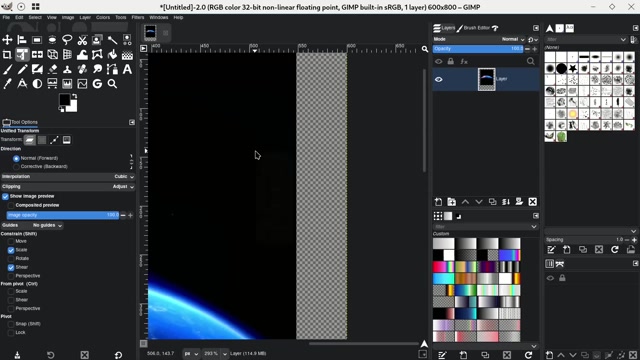Viewport: 640px width, 360px height.
Task: Select the Pencil tool
Action: click(x=22, y=69)
